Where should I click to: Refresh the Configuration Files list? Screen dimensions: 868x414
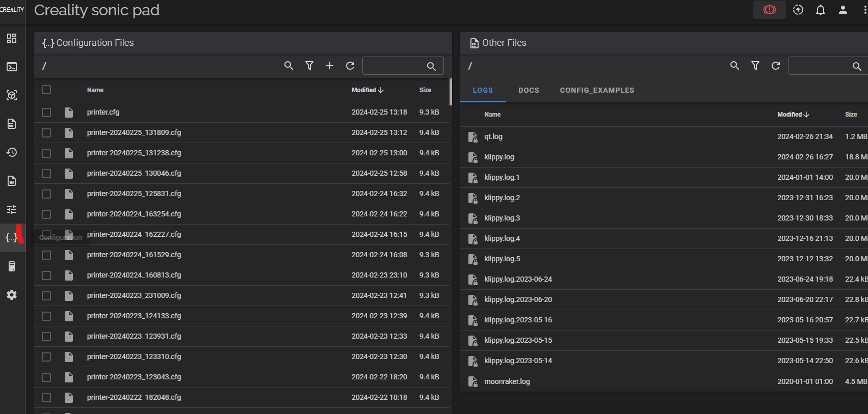350,66
